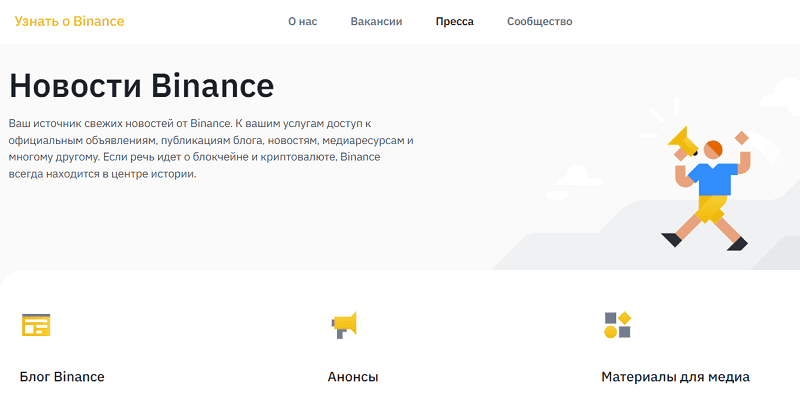Image resolution: width=800 pixels, height=404 pixels.
Task: Open the 'Вакансии' menu item
Action: click(x=376, y=21)
